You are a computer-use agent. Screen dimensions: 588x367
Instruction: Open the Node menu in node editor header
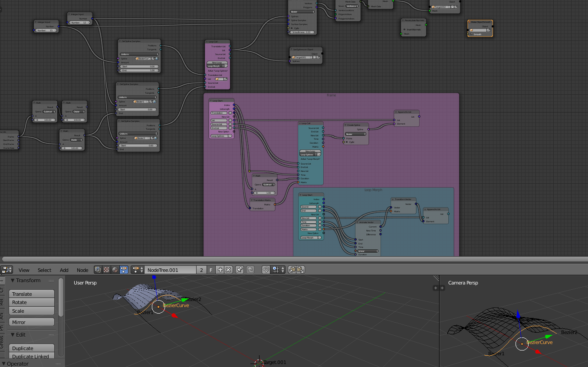tap(82, 270)
